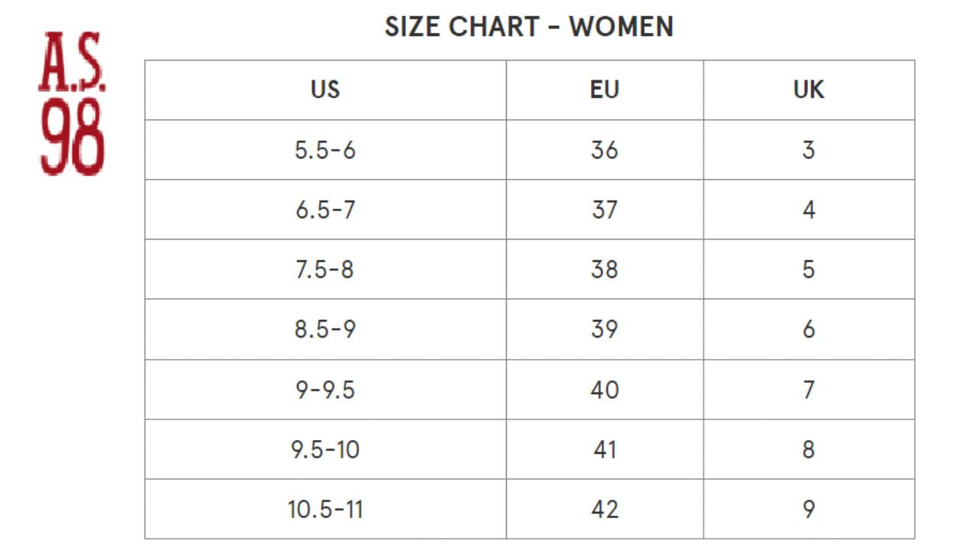The width and height of the screenshot is (980, 551).
Task: Click the EU size 40 cell
Action: (604, 390)
